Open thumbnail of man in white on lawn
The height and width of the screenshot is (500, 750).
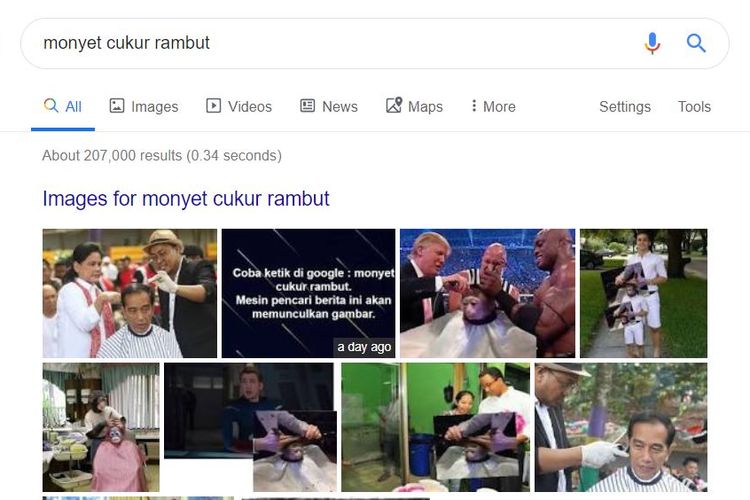click(x=643, y=293)
